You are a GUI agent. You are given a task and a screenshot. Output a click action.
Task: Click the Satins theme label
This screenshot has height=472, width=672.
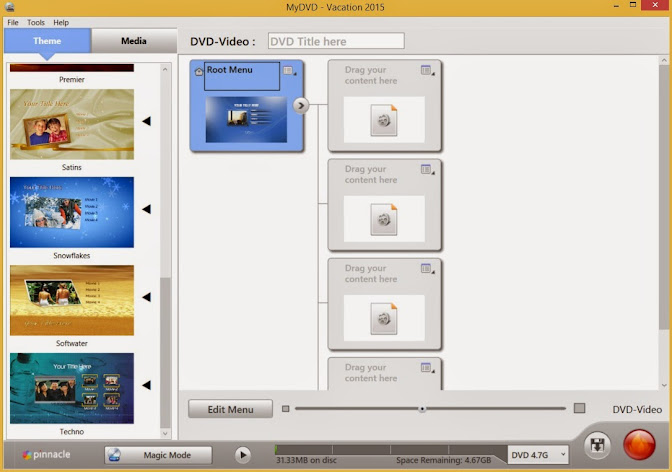pos(72,167)
